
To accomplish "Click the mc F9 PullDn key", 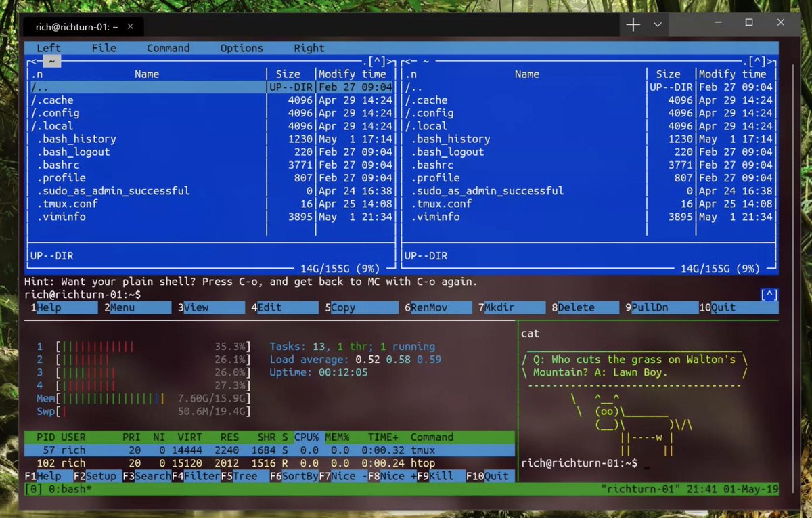I will (x=662, y=307).
